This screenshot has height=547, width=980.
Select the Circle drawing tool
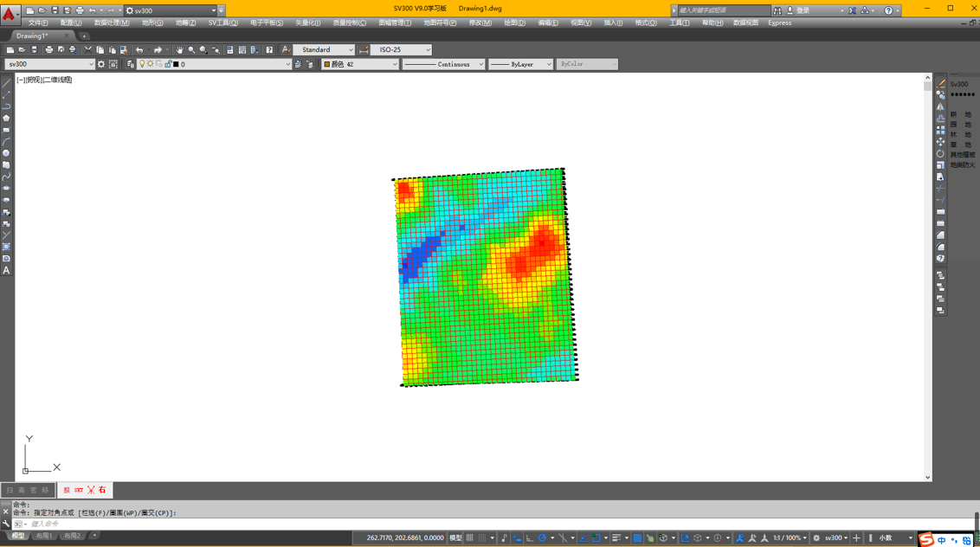(6, 153)
